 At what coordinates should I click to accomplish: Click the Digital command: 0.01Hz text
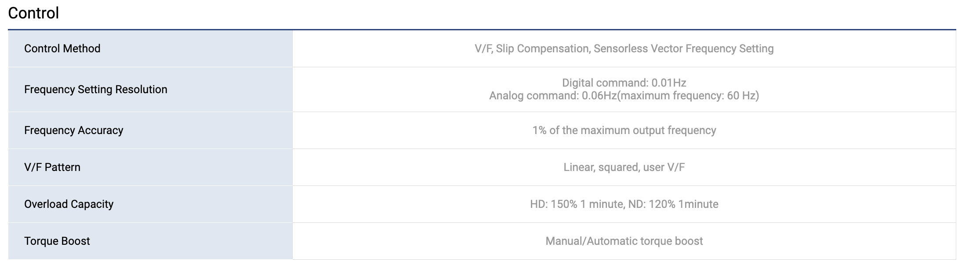pyautogui.click(x=624, y=83)
